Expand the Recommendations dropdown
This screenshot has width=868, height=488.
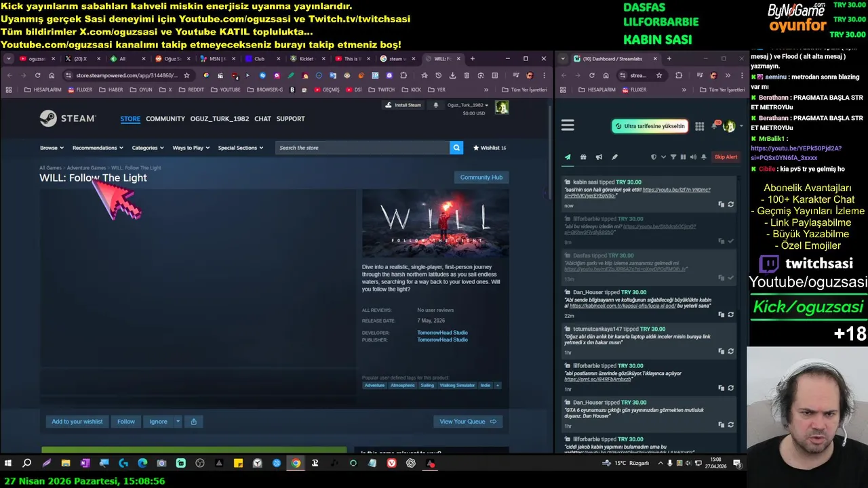[x=98, y=148]
